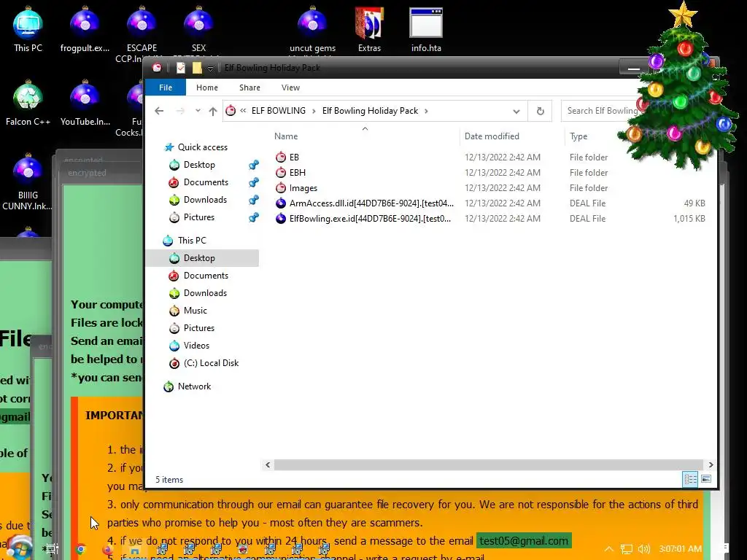This screenshot has width=747, height=560.
Task: Click the pin icon beside Quick access Desktop
Action: [x=254, y=165]
